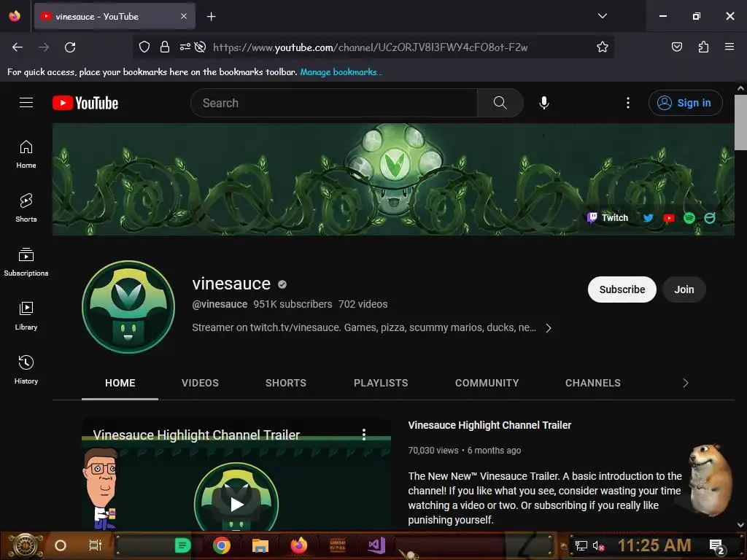747x560 pixels.
Task: Switch to the VIDEOS tab
Action: click(200, 383)
